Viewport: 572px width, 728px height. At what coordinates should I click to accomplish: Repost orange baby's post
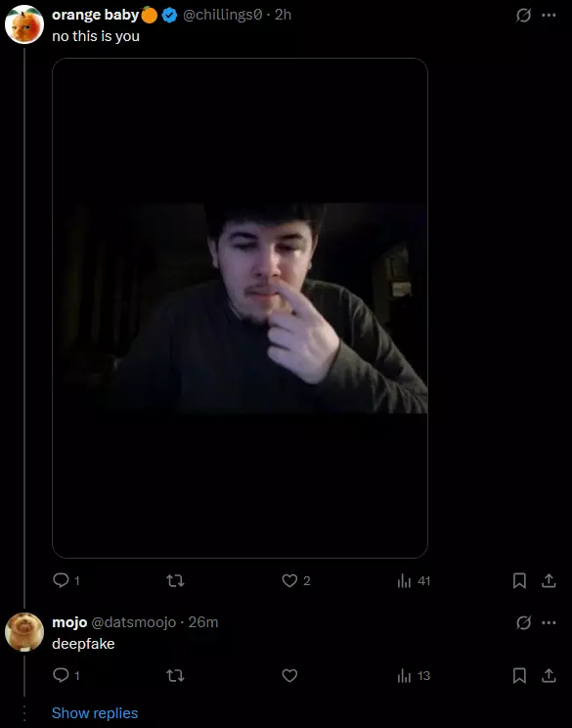[175, 580]
